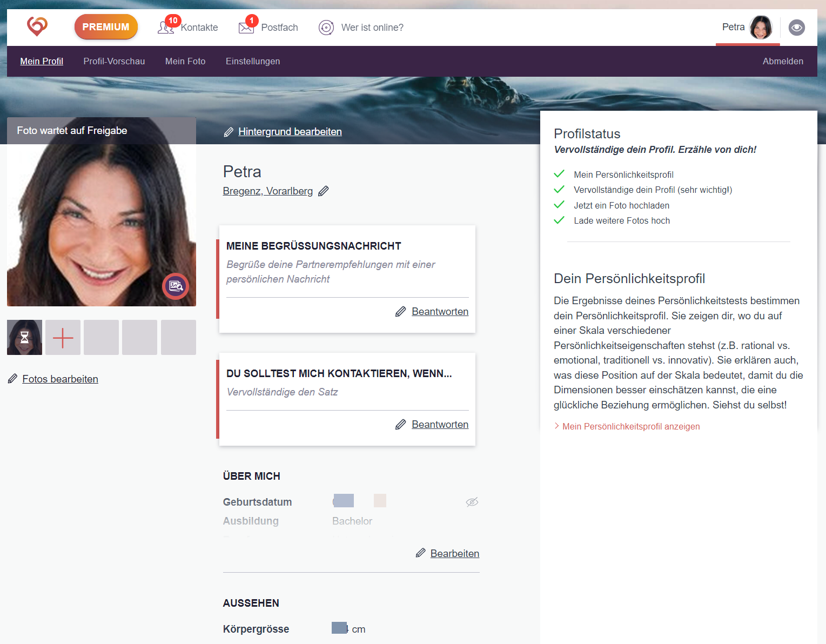Select the Mein Profil tab
Viewport: 826px width, 644px height.
tap(42, 61)
